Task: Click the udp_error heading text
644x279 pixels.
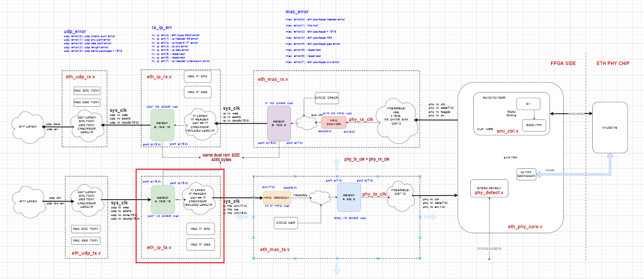Action: (x=75, y=32)
